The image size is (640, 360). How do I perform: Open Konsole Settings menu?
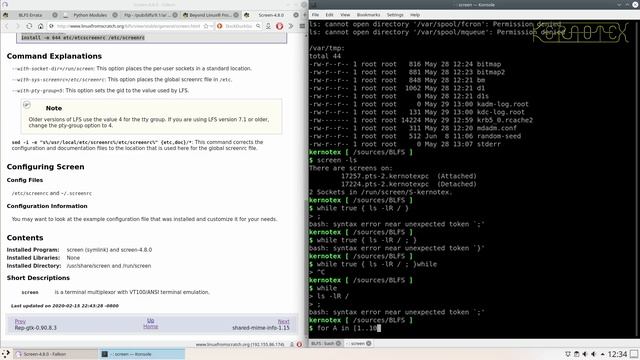[395, 15]
